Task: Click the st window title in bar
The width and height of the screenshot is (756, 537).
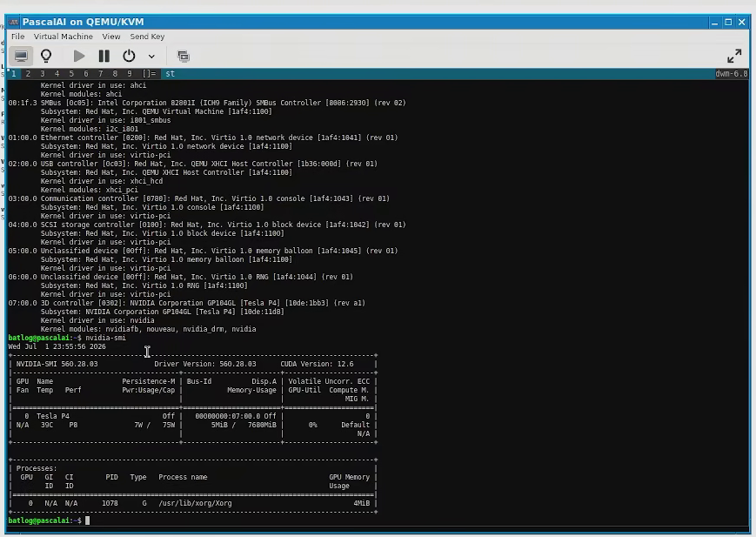Action: coord(171,74)
